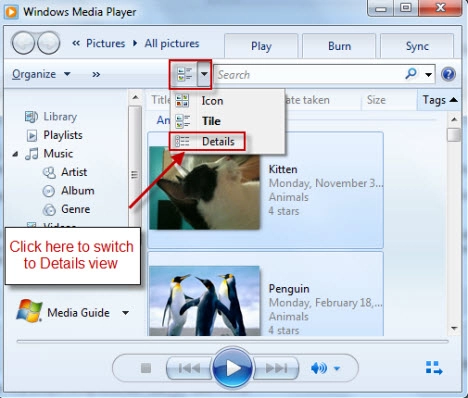Click the Play button

point(232,368)
